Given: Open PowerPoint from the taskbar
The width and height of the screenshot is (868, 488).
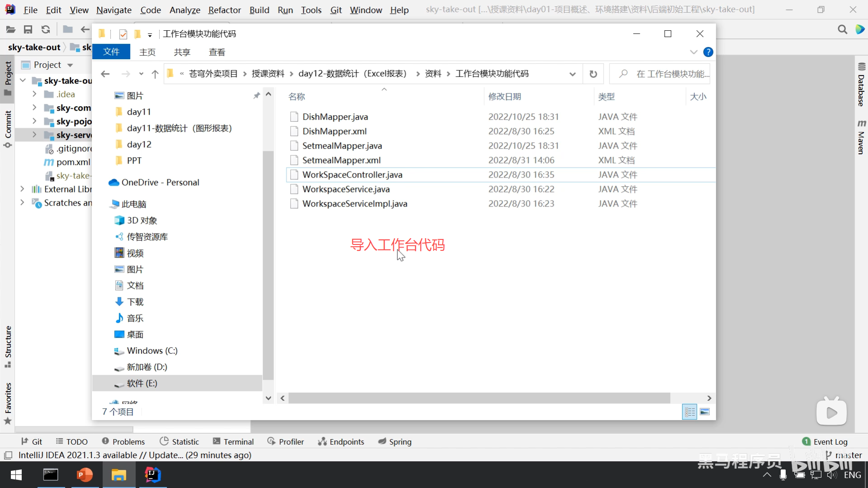Looking at the screenshot, I should (x=85, y=475).
